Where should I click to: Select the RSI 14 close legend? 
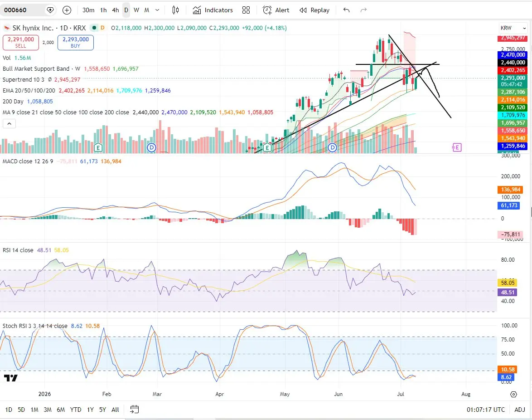coord(18,250)
